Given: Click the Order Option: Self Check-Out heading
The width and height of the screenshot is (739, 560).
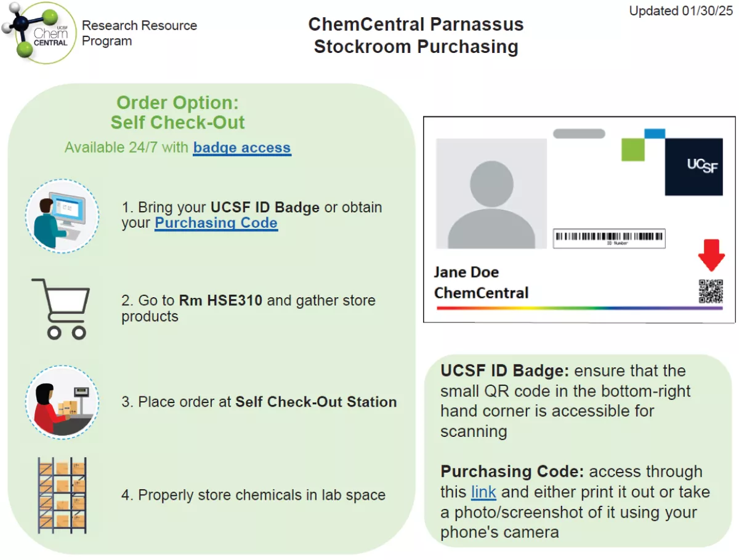Looking at the screenshot, I should (x=178, y=112).
